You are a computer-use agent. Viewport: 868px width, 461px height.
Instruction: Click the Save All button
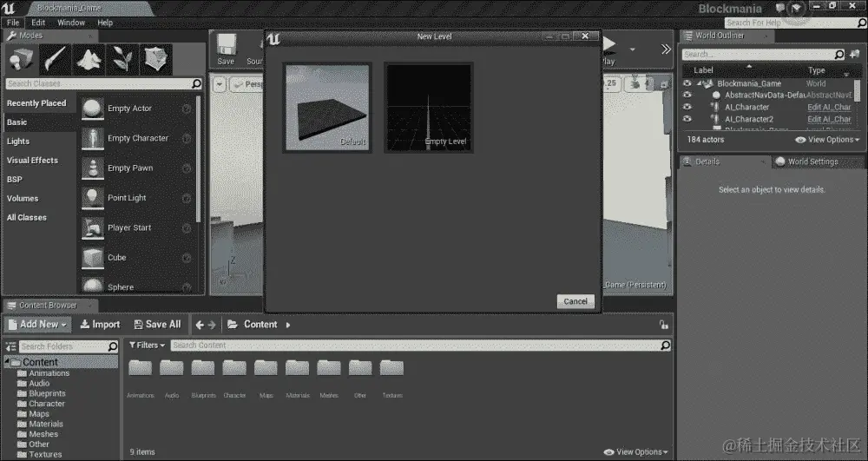pyautogui.click(x=157, y=325)
